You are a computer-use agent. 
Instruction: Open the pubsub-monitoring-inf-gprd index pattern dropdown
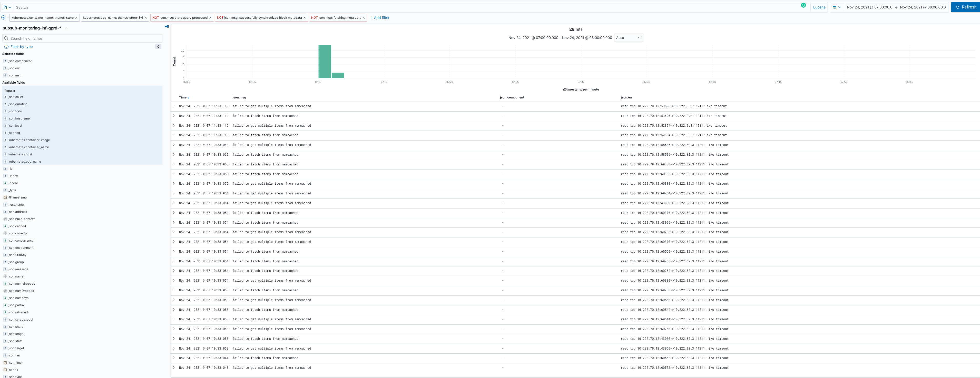point(35,28)
